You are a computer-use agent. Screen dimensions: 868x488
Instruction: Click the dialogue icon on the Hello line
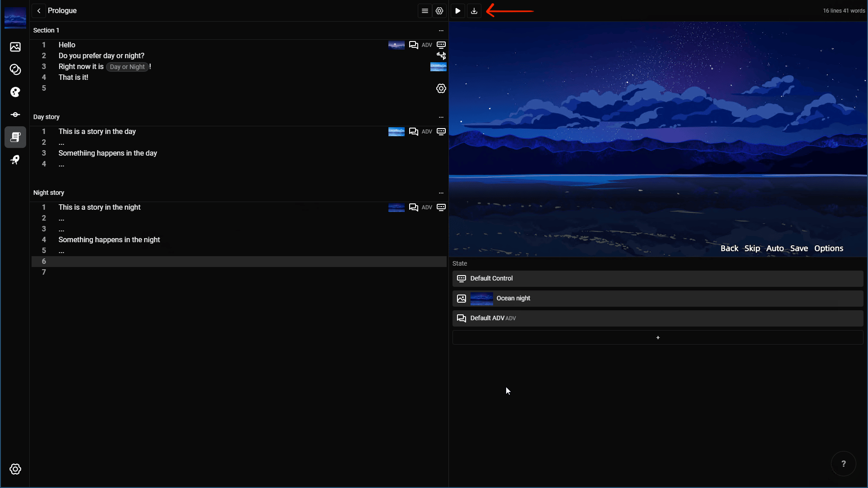[x=413, y=45]
